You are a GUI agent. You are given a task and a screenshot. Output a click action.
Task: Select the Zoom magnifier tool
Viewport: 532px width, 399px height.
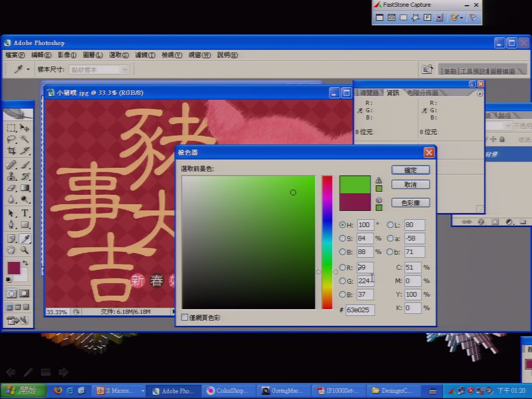tap(24, 250)
